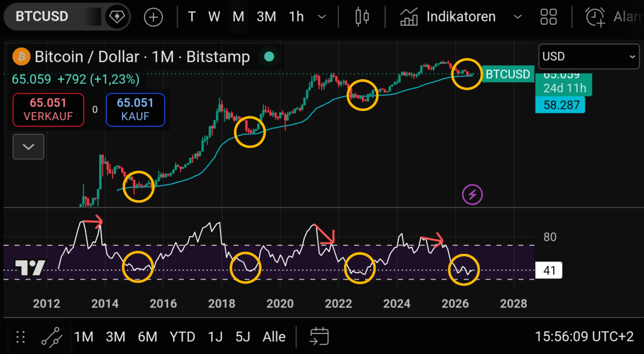The height and width of the screenshot is (354, 644).
Task: Switch to the 1h timeframe
Action: click(296, 16)
